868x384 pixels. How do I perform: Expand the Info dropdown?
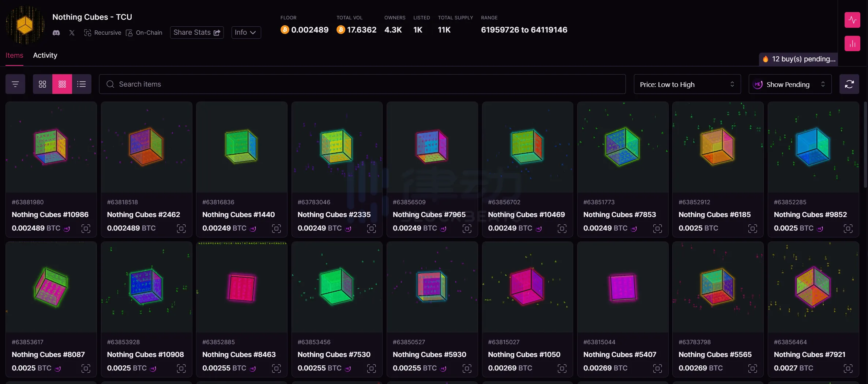click(246, 33)
